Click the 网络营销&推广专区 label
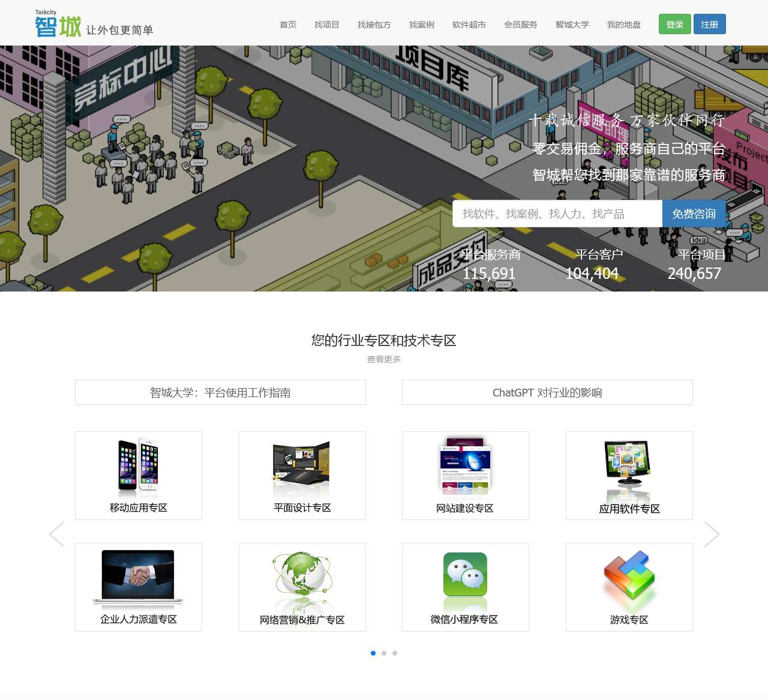 pos(302,620)
